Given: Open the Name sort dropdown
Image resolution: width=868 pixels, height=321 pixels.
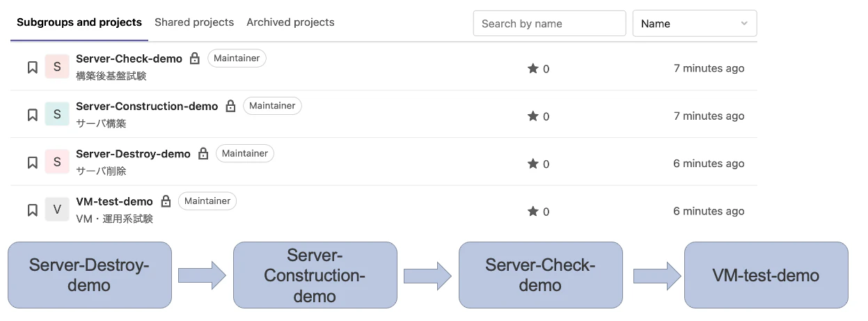Looking at the screenshot, I should coord(695,23).
